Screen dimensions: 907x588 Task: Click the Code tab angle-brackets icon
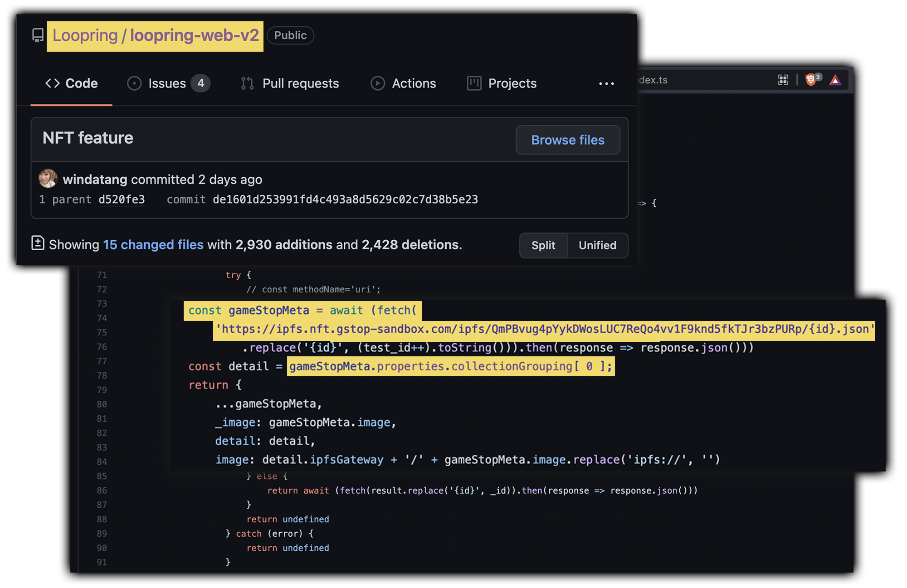click(53, 83)
